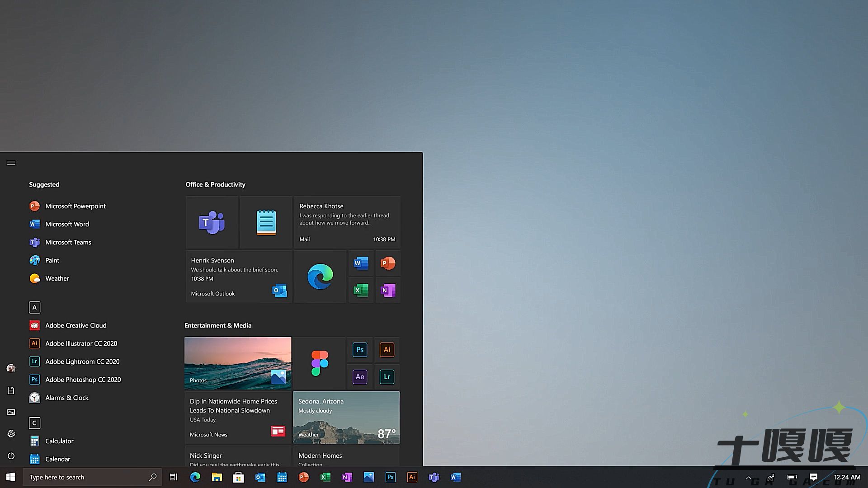The image size is (868, 488).
Task: Launch Microsoft Edge from the large tile
Action: [320, 276]
